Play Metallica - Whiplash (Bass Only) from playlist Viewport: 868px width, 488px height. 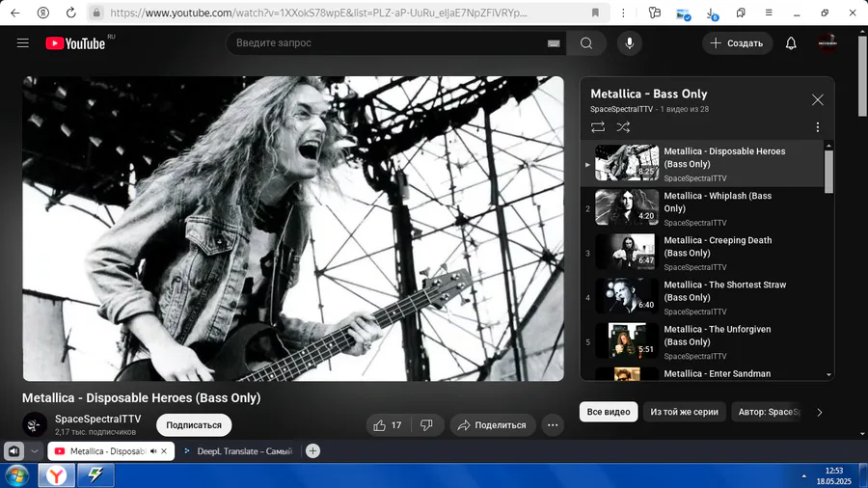coord(702,208)
